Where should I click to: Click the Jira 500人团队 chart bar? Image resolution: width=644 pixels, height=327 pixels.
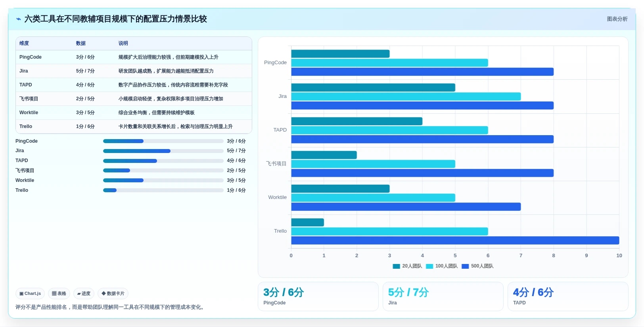pos(422,105)
